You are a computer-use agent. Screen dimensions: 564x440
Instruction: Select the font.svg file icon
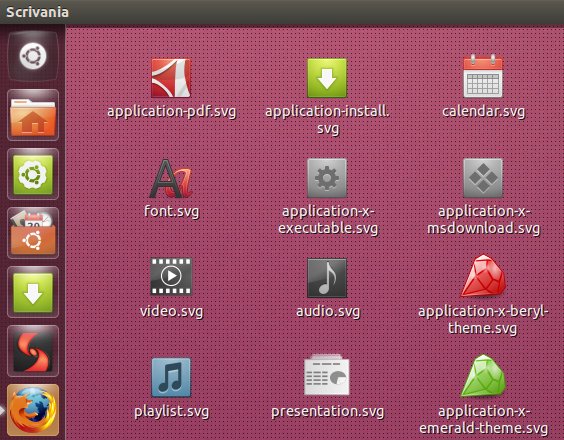171,178
